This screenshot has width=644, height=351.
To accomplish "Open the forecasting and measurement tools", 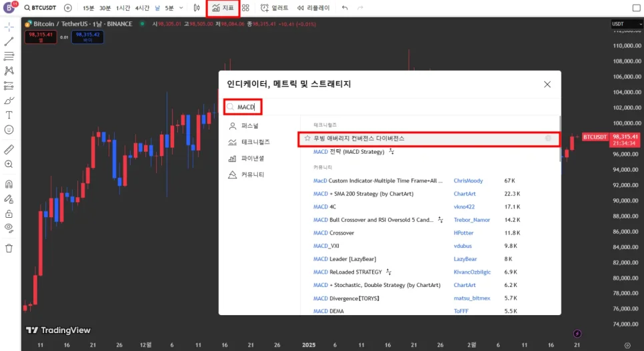I will (9, 85).
